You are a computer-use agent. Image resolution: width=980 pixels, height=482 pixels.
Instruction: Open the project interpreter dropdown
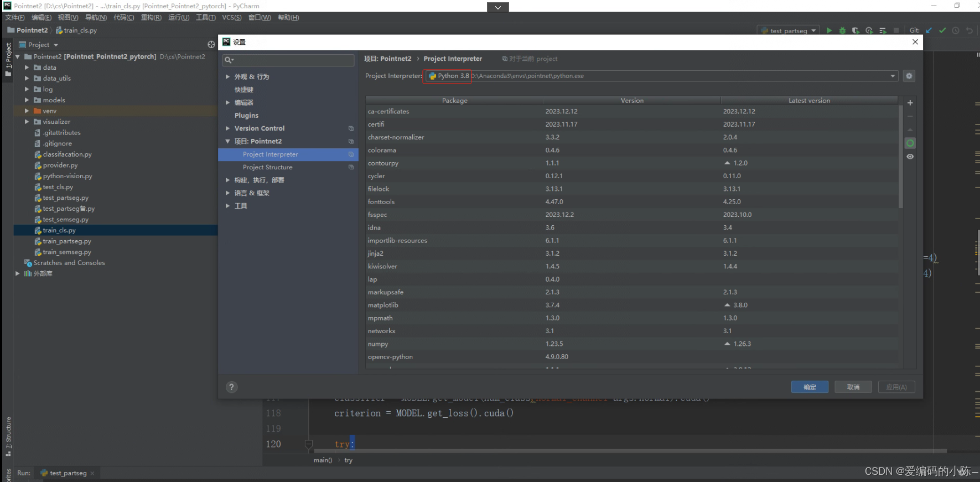click(x=893, y=76)
